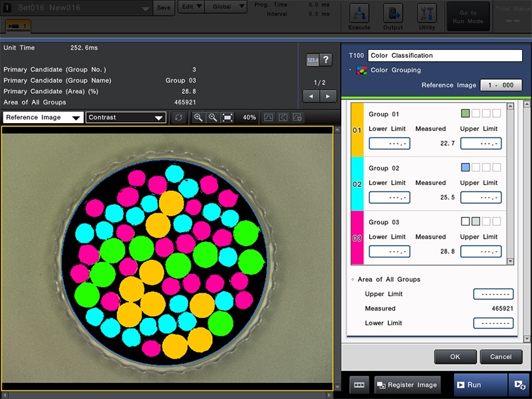Zoom in using the magnifier plus icon
This screenshot has width=532, height=399.
[x=198, y=118]
